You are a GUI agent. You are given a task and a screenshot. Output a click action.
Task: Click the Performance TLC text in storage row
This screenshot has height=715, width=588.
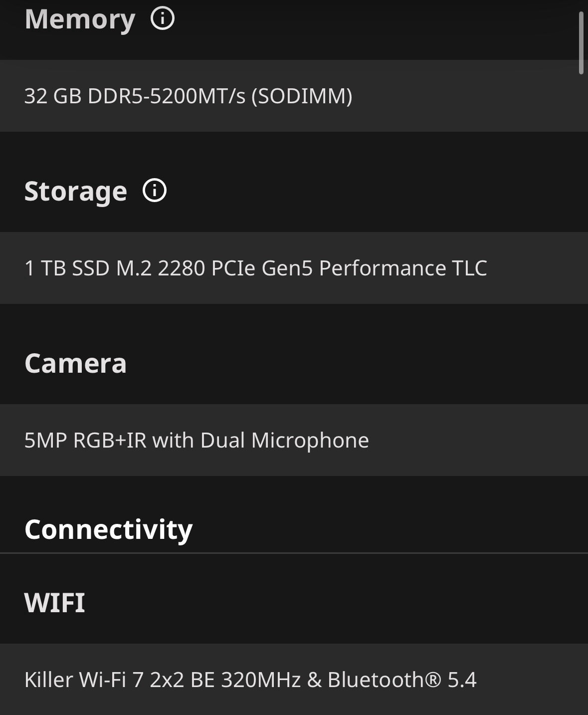(x=403, y=268)
